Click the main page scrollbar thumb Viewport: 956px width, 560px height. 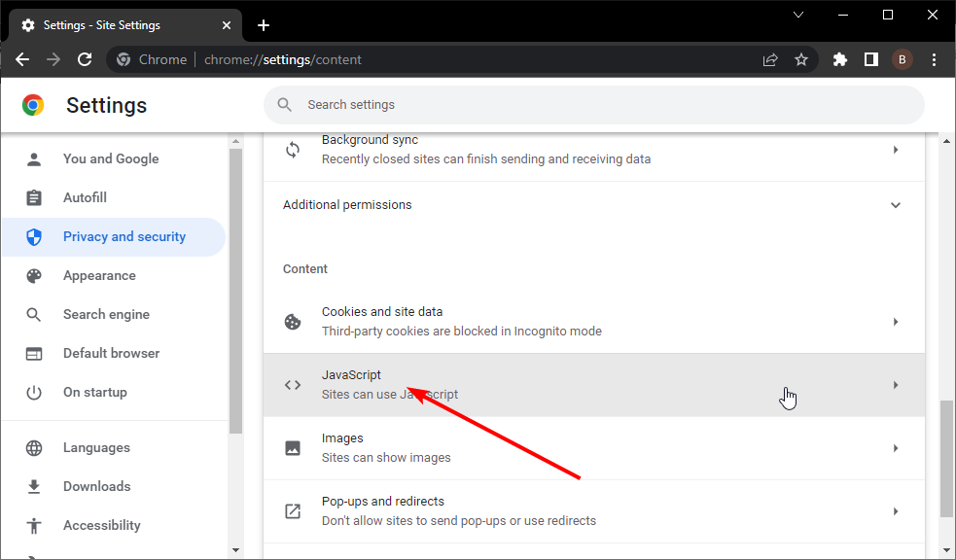click(947, 458)
